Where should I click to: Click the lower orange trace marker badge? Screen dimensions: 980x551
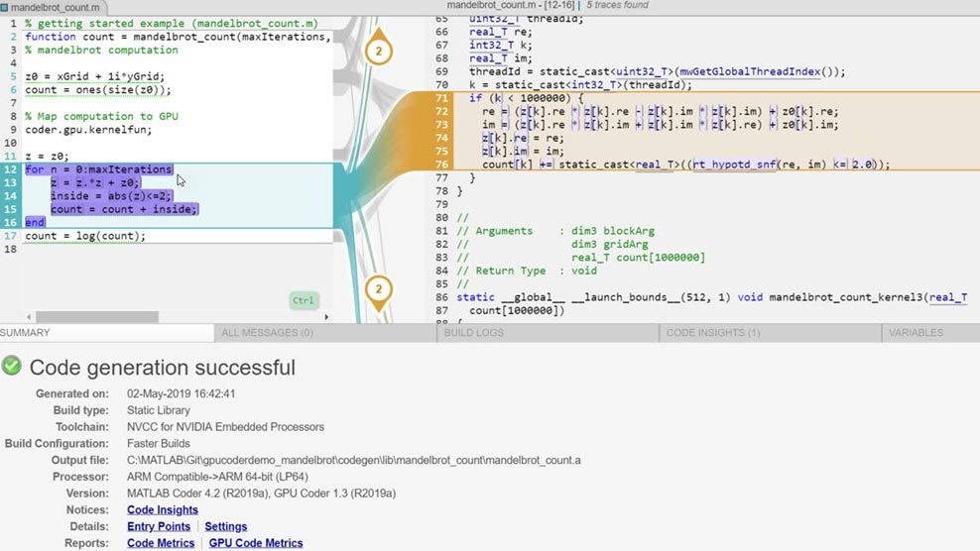coord(377,290)
